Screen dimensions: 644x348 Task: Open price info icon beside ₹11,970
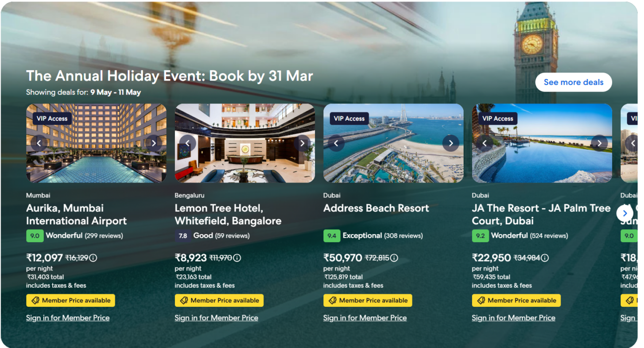pyautogui.click(x=237, y=258)
